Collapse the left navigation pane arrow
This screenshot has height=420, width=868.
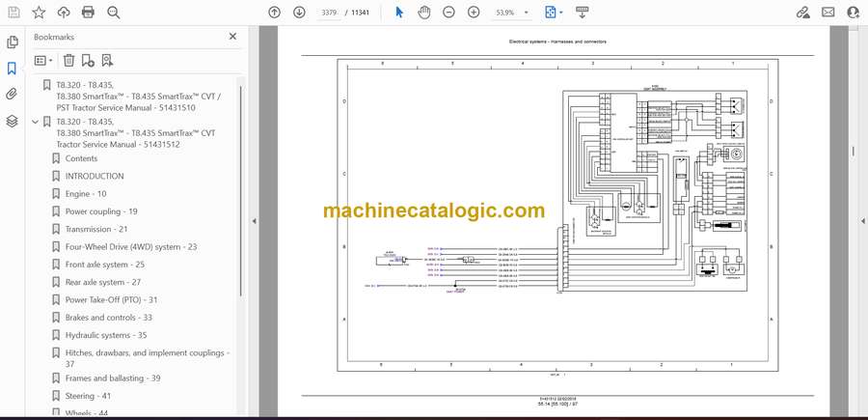point(254,221)
